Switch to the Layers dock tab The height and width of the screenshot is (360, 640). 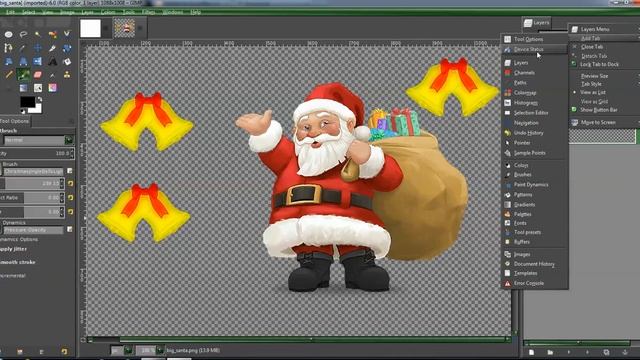pyautogui.click(x=537, y=23)
